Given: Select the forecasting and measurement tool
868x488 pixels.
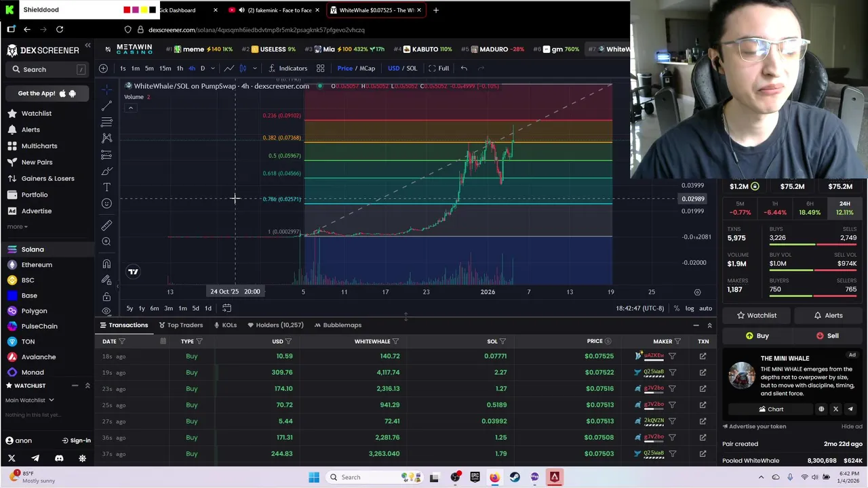Looking at the screenshot, I should 106,155.
